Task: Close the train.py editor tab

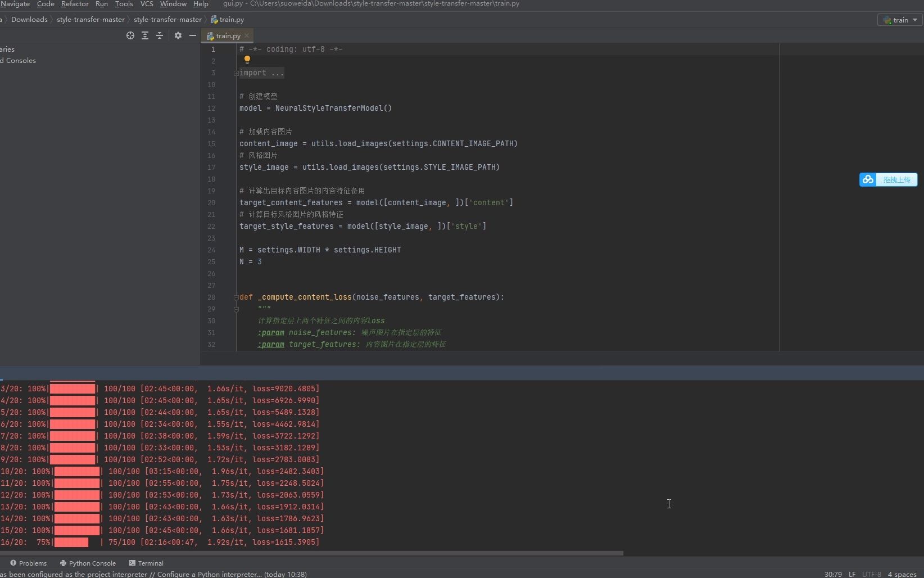Action: pos(247,35)
